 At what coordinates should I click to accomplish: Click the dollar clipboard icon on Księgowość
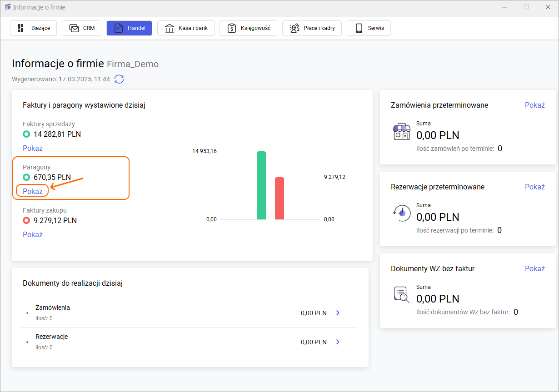click(x=231, y=28)
